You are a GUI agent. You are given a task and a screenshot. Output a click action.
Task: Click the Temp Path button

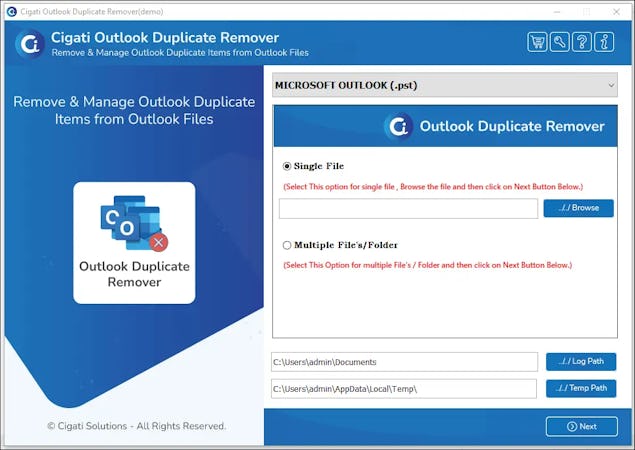[x=581, y=388]
